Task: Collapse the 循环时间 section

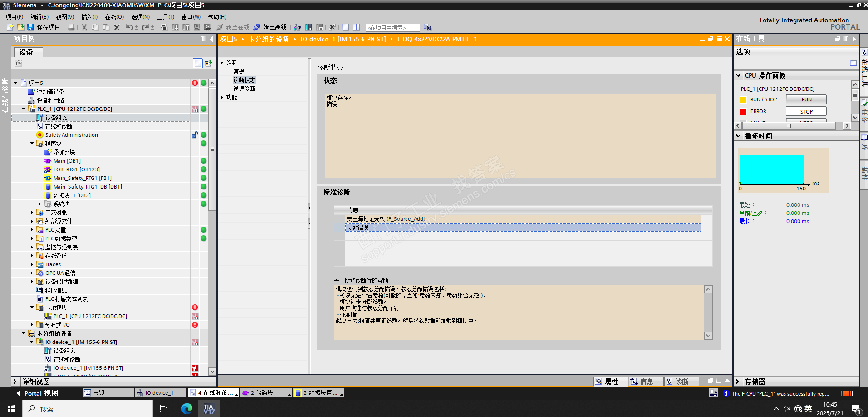Action: pyautogui.click(x=738, y=136)
